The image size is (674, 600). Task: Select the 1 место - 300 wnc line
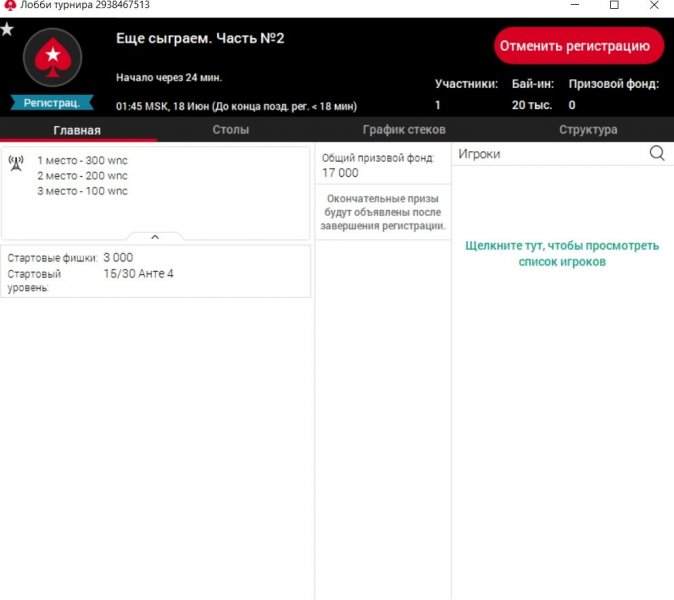[x=82, y=160]
